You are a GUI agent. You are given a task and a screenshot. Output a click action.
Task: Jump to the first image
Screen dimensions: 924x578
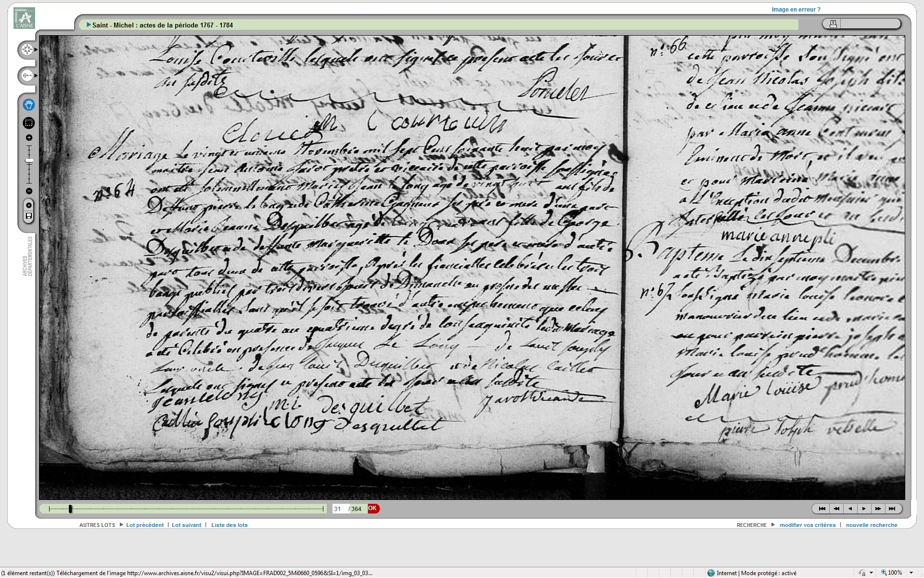click(x=822, y=509)
